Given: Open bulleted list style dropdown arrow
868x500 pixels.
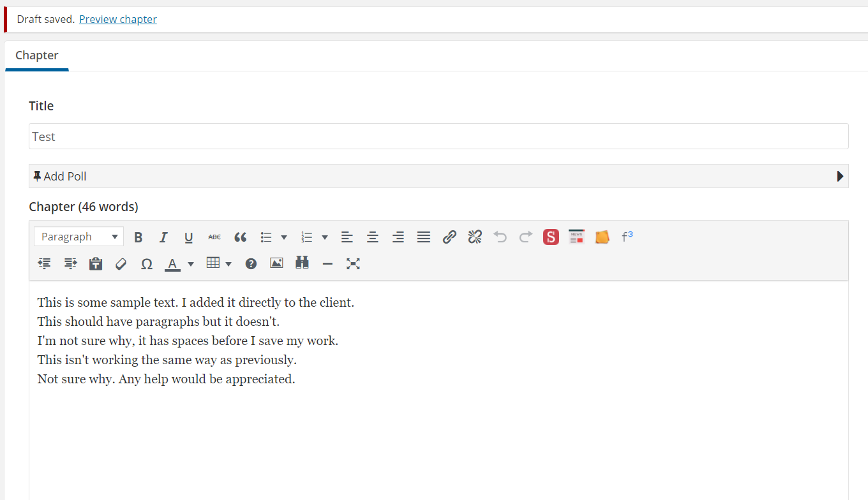Looking at the screenshot, I should point(284,237).
